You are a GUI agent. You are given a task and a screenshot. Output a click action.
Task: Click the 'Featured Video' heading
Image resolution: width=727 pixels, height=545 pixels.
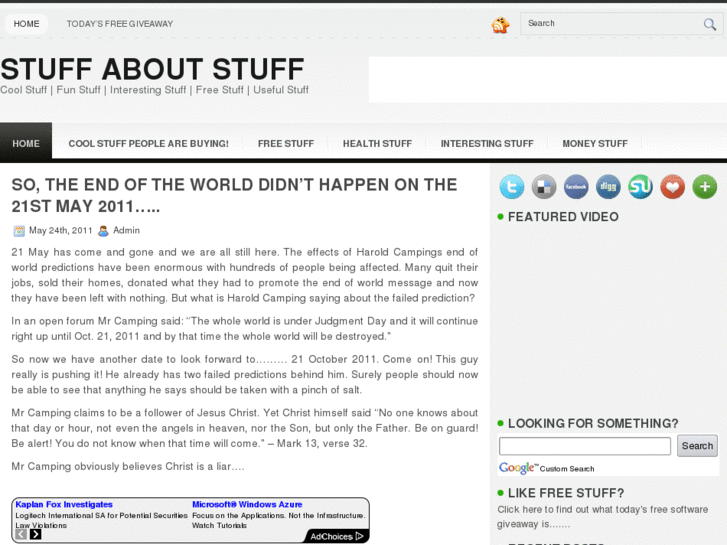(563, 217)
